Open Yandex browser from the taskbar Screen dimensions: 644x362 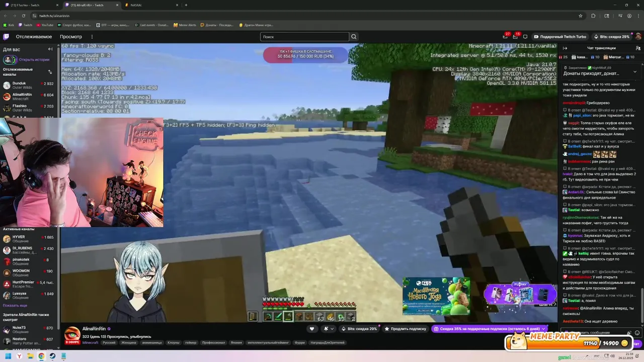(x=19, y=356)
